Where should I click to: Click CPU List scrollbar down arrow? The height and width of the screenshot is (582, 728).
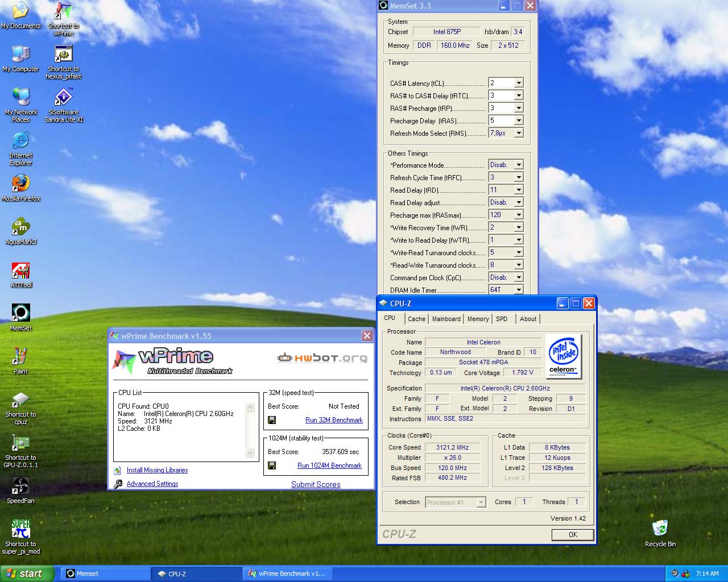pyautogui.click(x=250, y=453)
